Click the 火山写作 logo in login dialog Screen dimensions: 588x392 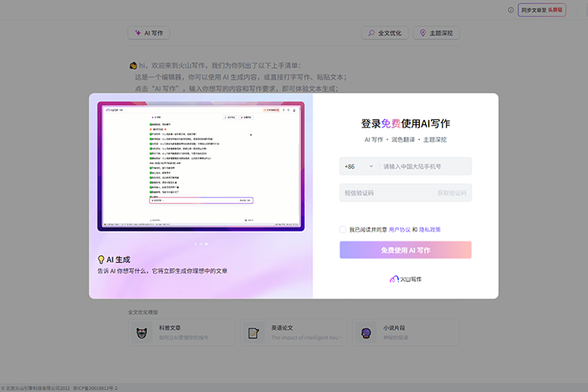[406, 280]
